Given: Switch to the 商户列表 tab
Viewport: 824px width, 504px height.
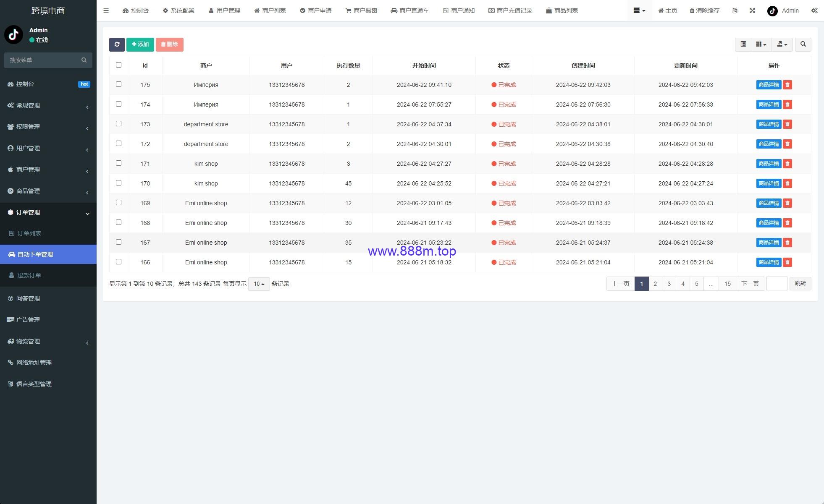Looking at the screenshot, I should [x=270, y=10].
